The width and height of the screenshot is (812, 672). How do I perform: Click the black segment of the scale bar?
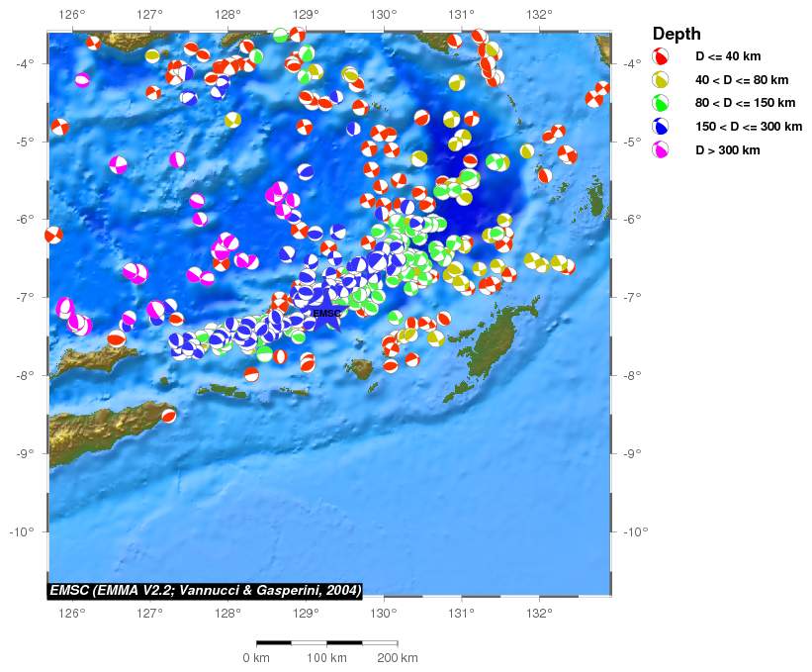click(x=274, y=642)
